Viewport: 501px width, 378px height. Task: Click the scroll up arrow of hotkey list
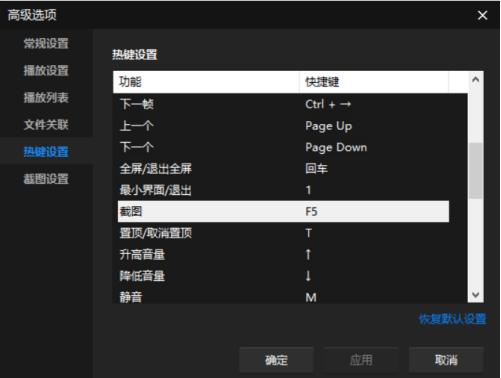pos(476,80)
